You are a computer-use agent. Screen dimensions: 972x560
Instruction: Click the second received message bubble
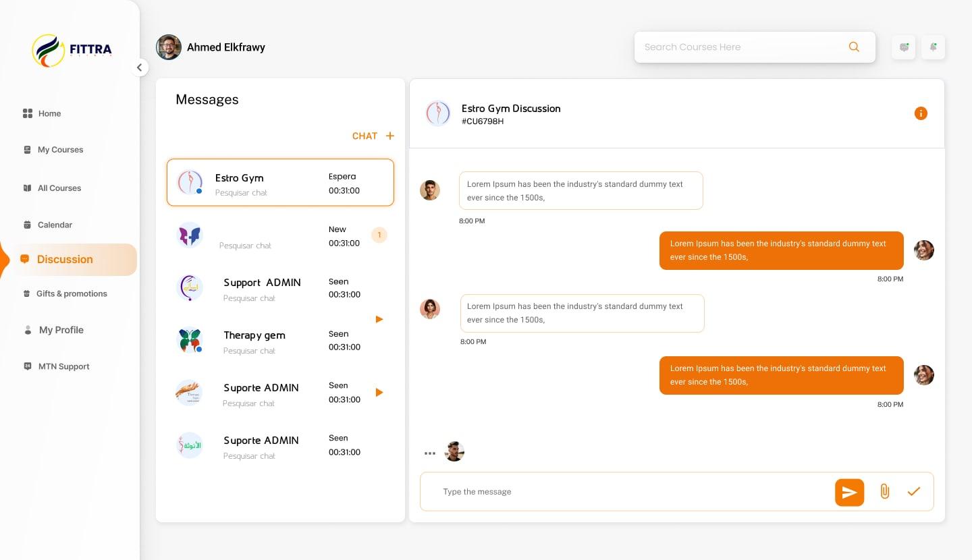click(583, 313)
